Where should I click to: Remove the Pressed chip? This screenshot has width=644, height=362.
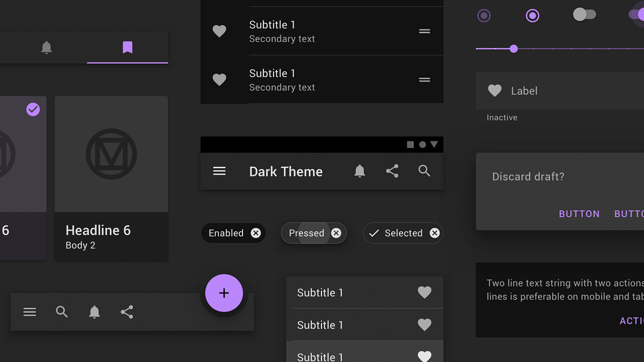336,233
